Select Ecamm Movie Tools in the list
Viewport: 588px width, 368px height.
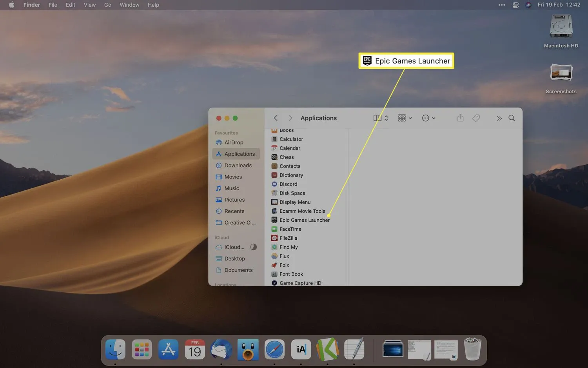coord(298,211)
